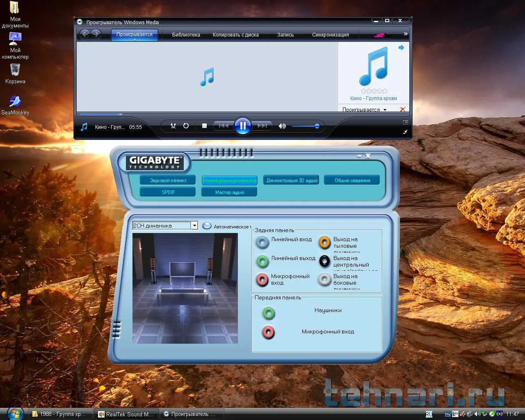Toggle repeat mode in the media player
525x420 pixels.
coord(186,126)
